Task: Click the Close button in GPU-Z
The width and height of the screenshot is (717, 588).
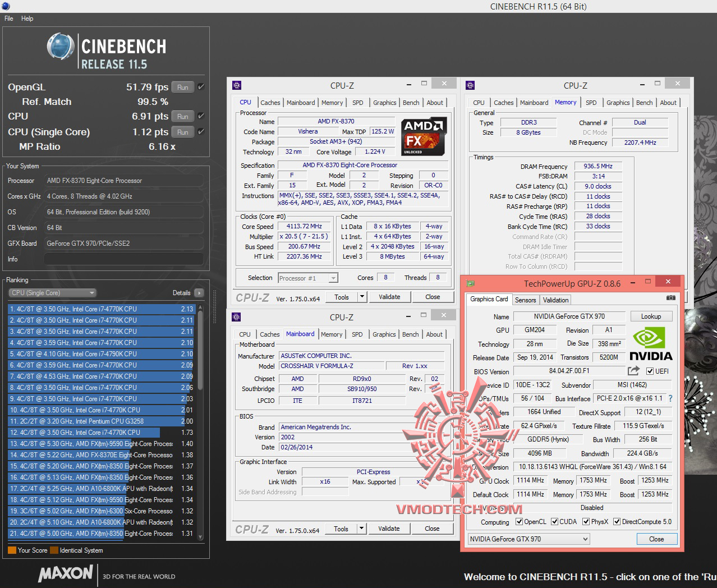Action: (x=656, y=539)
